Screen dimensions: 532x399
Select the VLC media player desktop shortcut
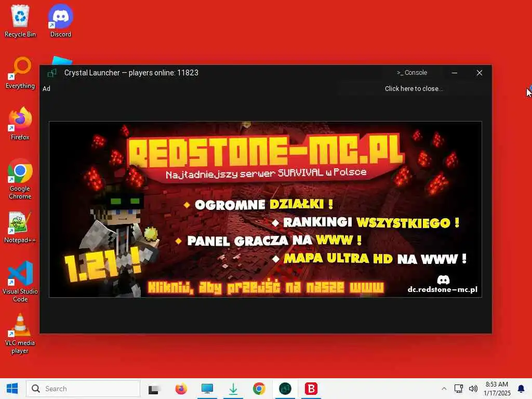(x=20, y=334)
